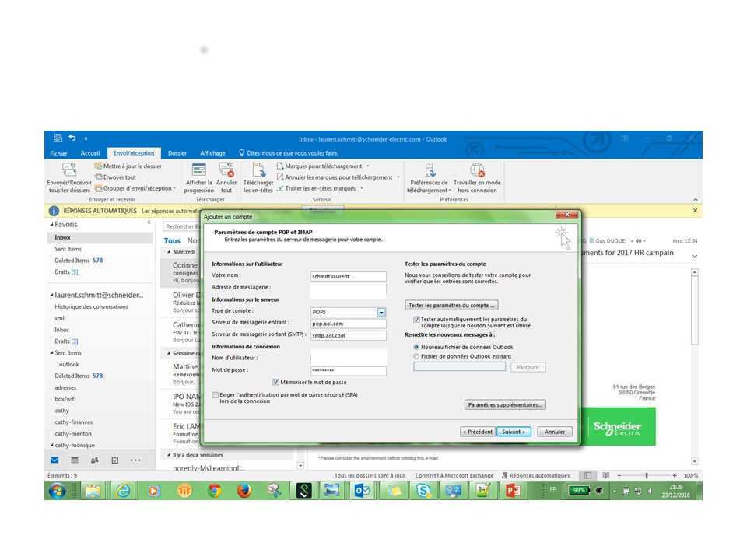Screen dimensions: 747x560
Task: Switch to Dossier ribbon tab
Action: click(177, 153)
